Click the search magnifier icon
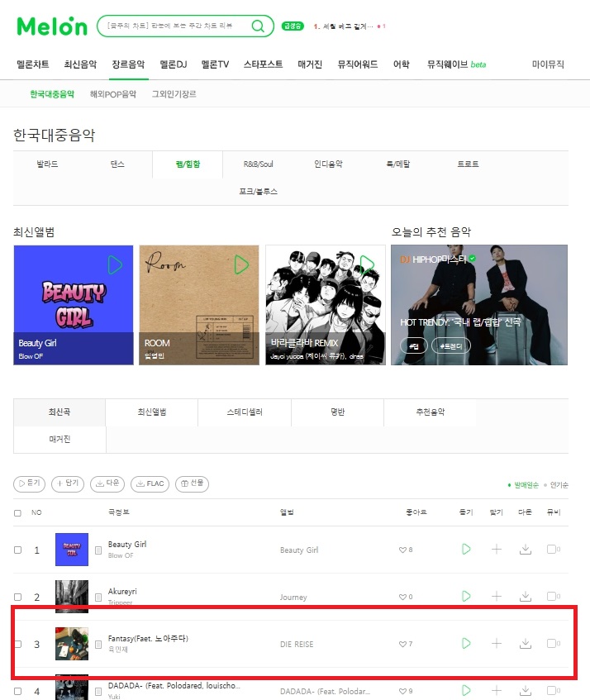The height and width of the screenshot is (700, 590). [258, 26]
